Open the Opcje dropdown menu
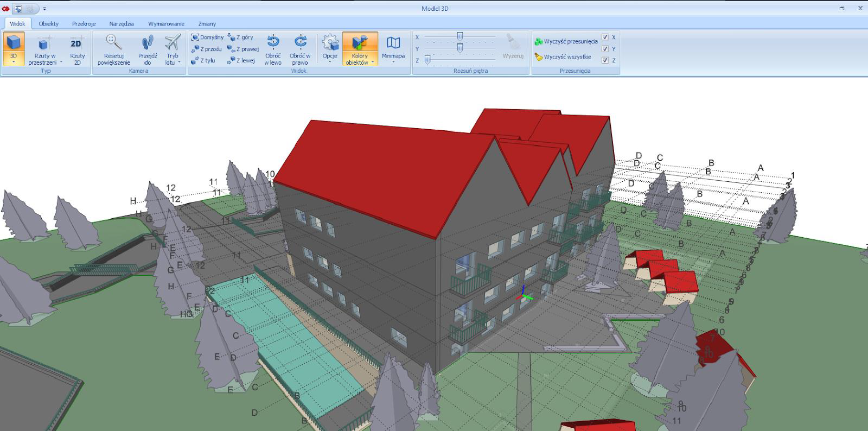The image size is (868, 431). click(330, 62)
